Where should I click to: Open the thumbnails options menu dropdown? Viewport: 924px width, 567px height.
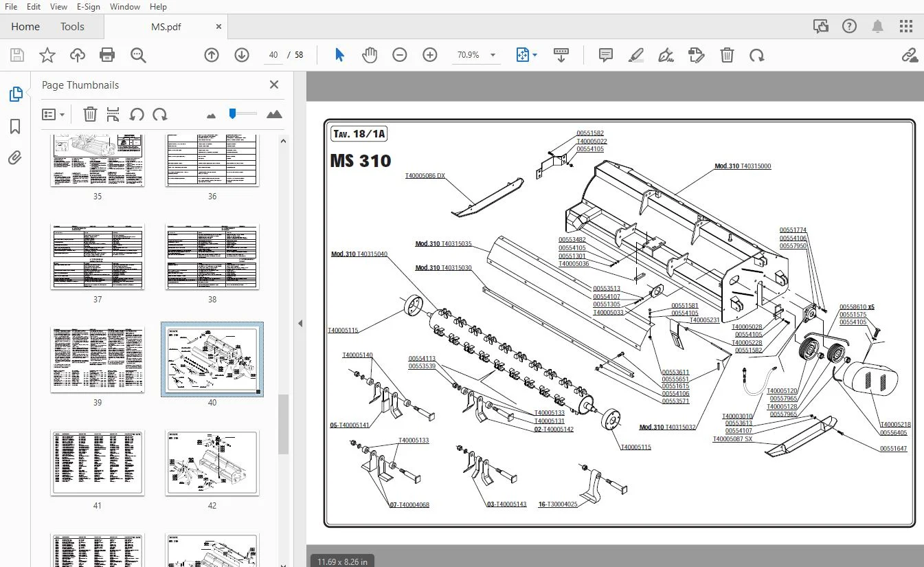pos(53,114)
